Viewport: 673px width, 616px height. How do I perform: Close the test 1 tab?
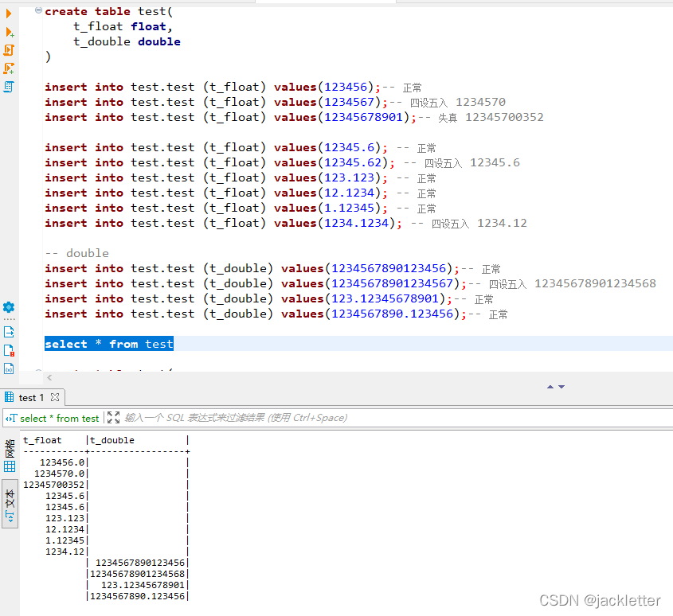click(55, 397)
